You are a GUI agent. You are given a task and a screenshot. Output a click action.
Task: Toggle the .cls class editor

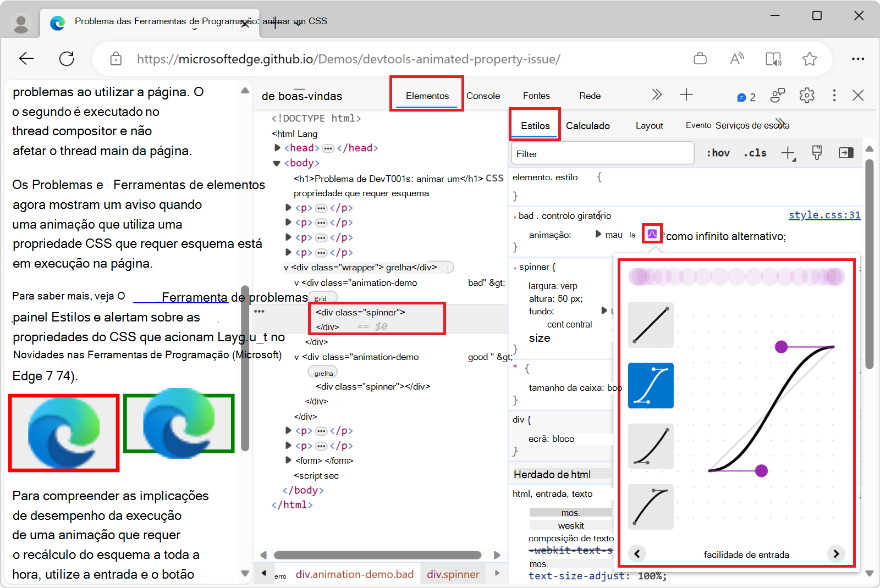[x=755, y=153]
